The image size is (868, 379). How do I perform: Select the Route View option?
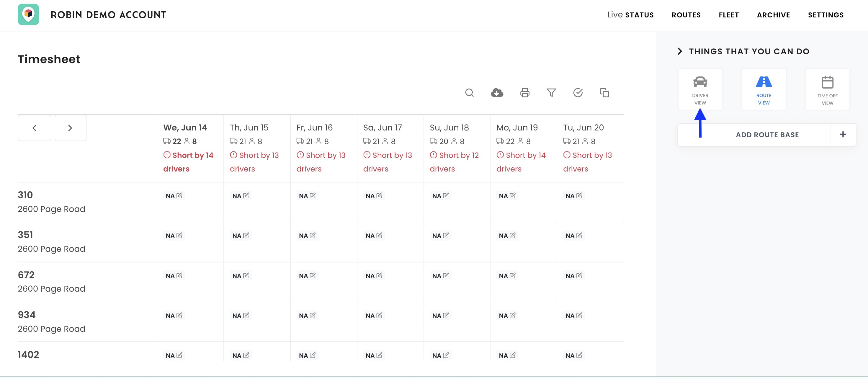point(764,89)
